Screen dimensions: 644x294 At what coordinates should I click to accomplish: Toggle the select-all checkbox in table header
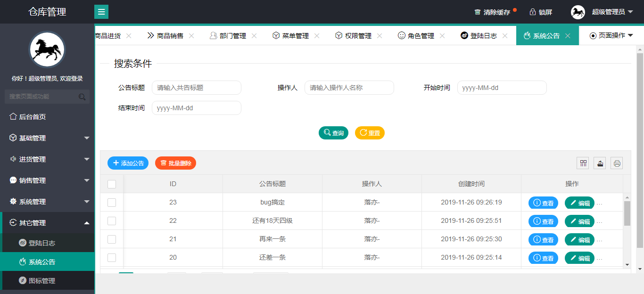(112, 184)
